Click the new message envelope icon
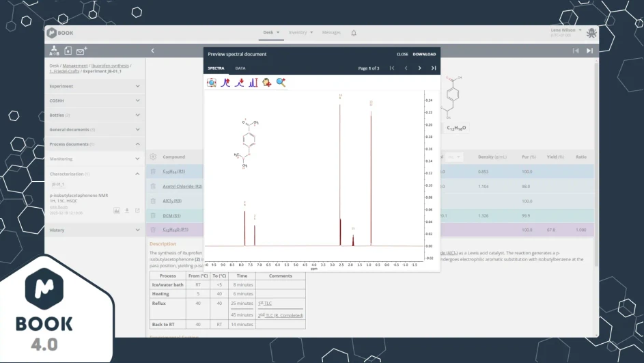 pyautogui.click(x=82, y=51)
